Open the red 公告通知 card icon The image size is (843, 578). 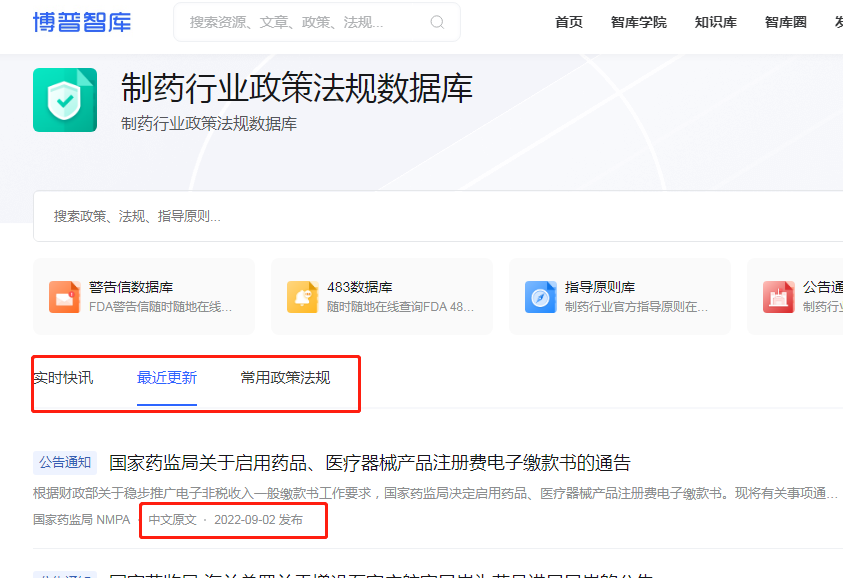click(778, 296)
